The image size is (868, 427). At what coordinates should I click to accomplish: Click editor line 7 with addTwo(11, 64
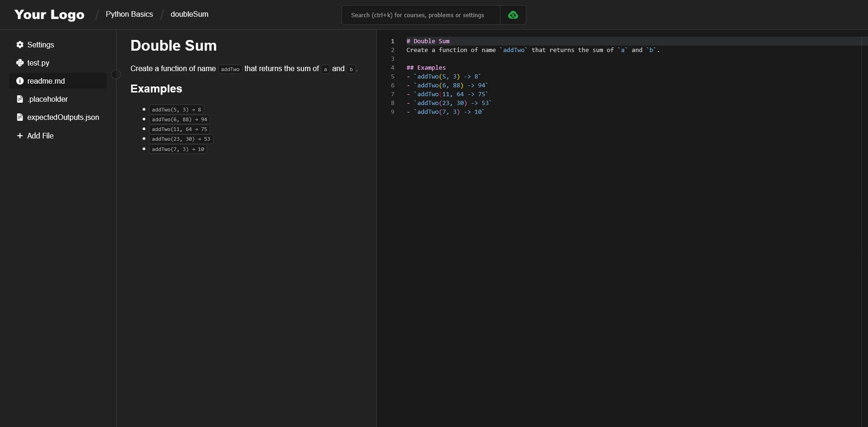click(447, 94)
